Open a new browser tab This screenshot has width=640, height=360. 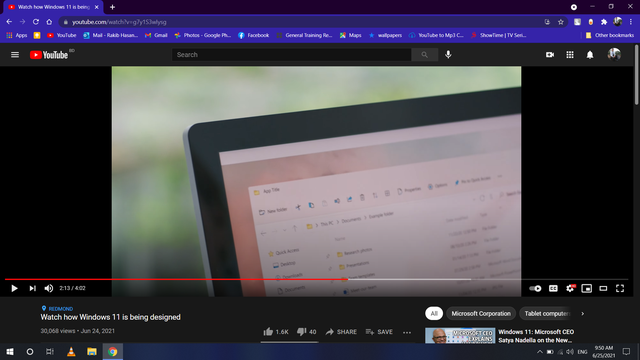(112, 7)
